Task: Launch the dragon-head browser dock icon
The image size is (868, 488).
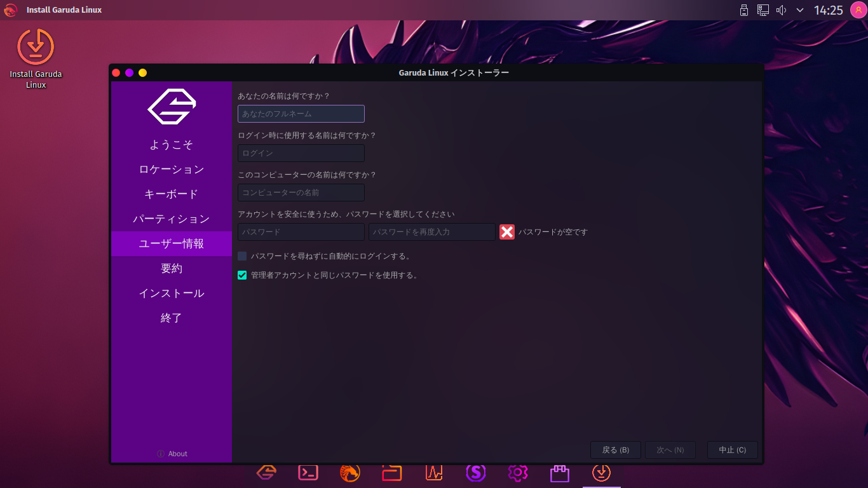Action: point(350,472)
